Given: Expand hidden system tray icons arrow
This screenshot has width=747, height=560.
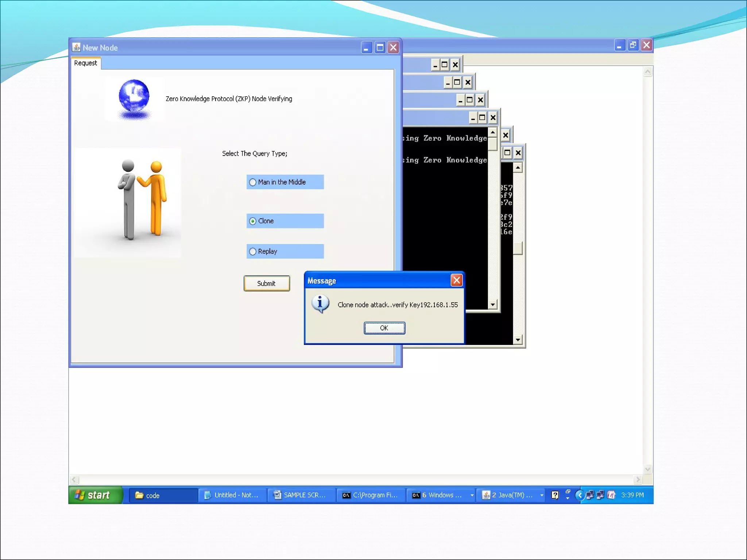Looking at the screenshot, I should (x=580, y=495).
